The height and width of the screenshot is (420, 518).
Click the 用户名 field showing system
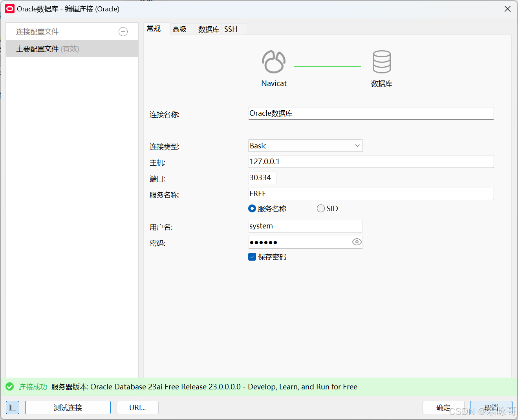point(306,226)
